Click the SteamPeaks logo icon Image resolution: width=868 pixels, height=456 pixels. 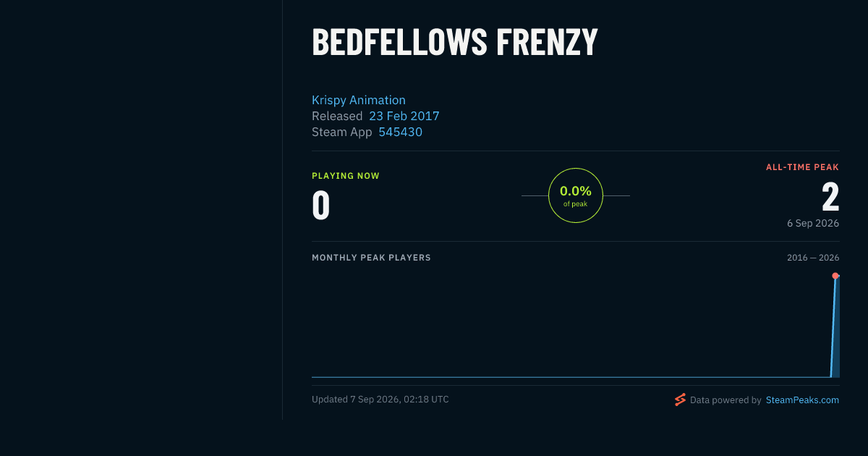pyautogui.click(x=680, y=400)
